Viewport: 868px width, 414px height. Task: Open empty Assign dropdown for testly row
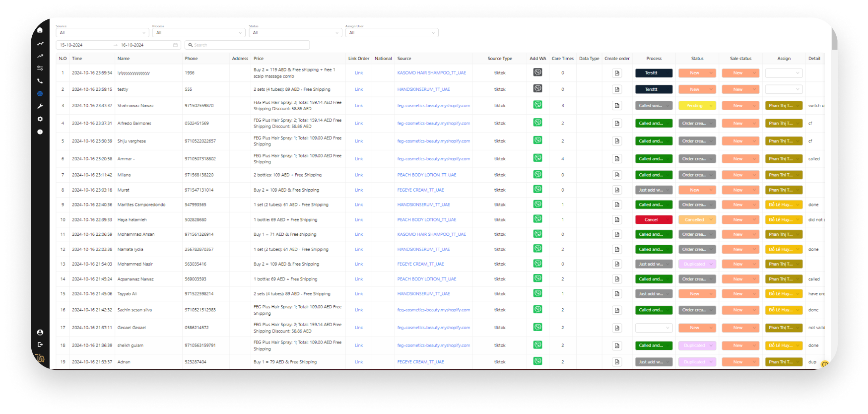(x=784, y=89)
